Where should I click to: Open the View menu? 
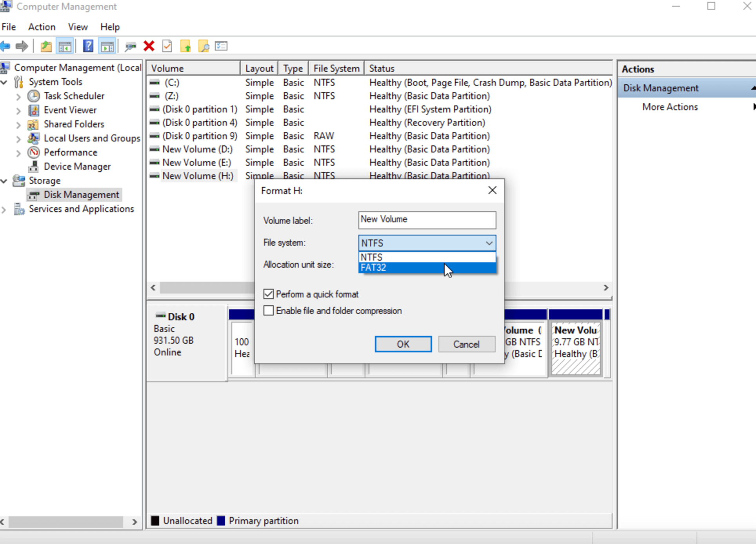click(78, 27)
